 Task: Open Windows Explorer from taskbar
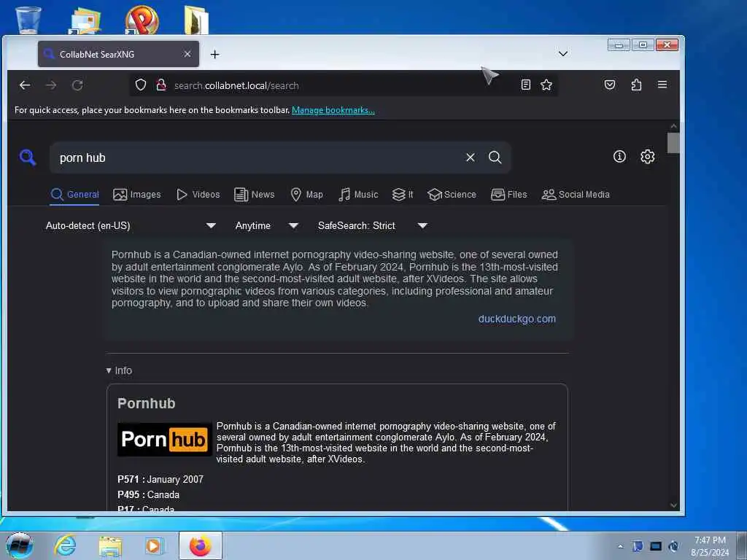tap(111, 545)
